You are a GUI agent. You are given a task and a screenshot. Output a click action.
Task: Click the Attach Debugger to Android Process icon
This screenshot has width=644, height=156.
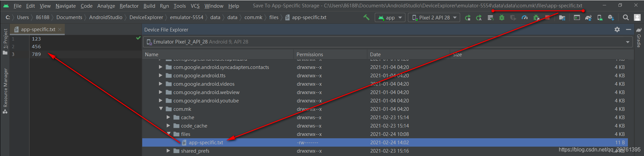pyautogui.click(x=536, y=17)
